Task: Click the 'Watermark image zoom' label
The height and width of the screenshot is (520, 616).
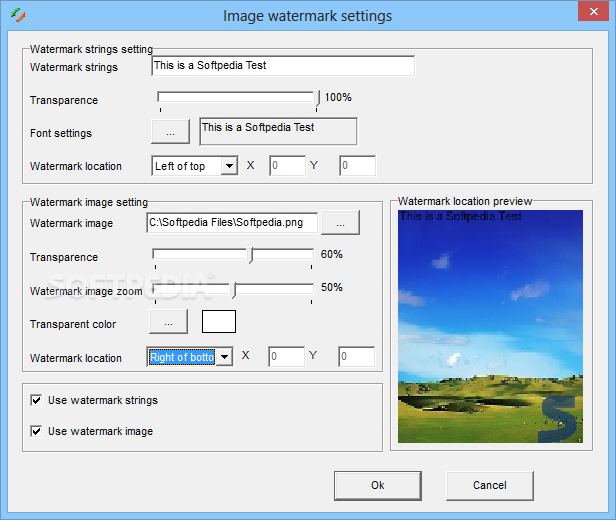Action: 86,291
